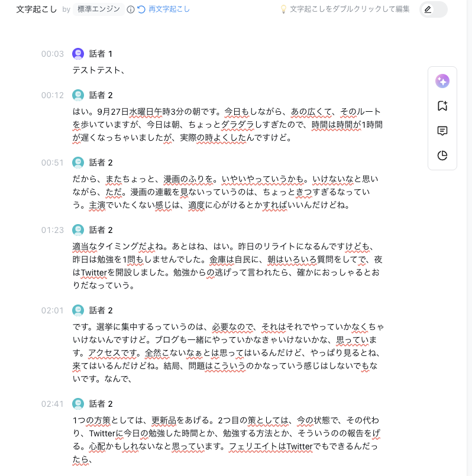Click the 話者 1 avatar at 00:03

tap(78, 54)
